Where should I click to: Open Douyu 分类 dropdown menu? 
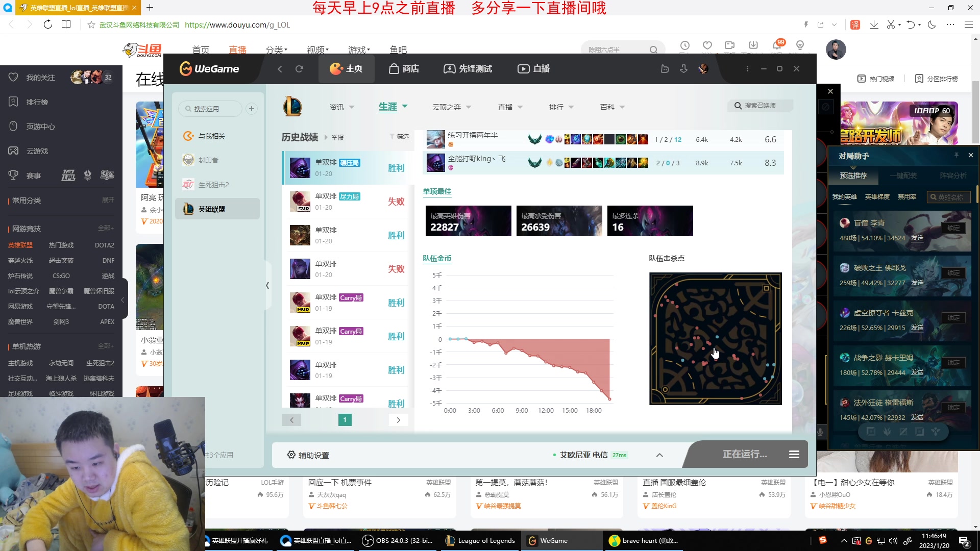coord(276,49)
